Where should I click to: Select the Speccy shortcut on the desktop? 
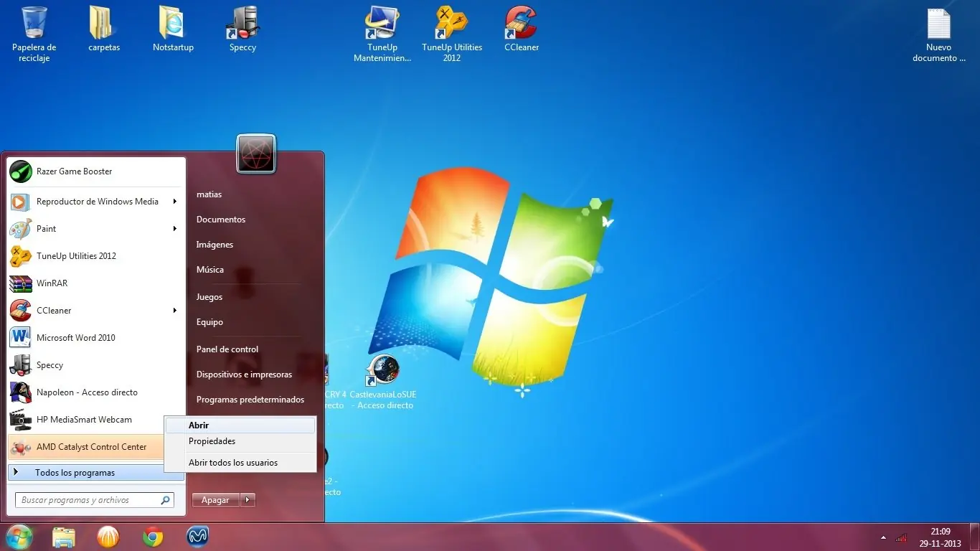(x=242, y=29)
